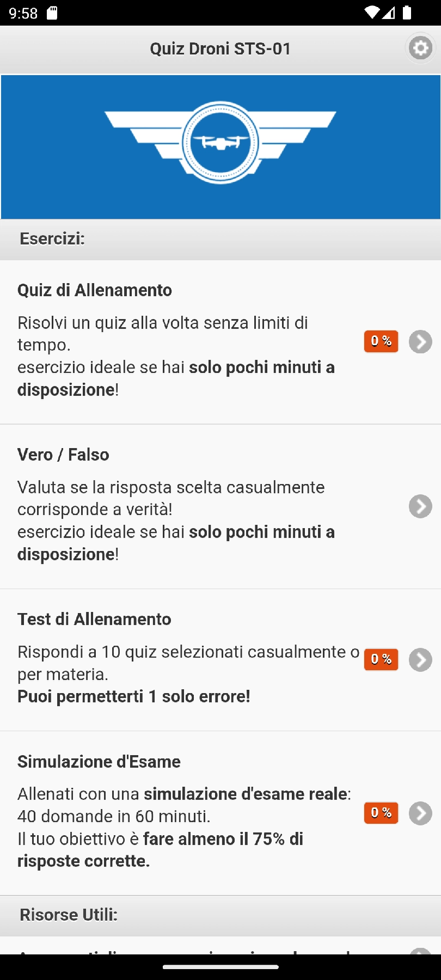The height and width of the screenshot is (980, 441).
Task: Tap the partially visible arrow under Risorse Utili
Action: 420,951
